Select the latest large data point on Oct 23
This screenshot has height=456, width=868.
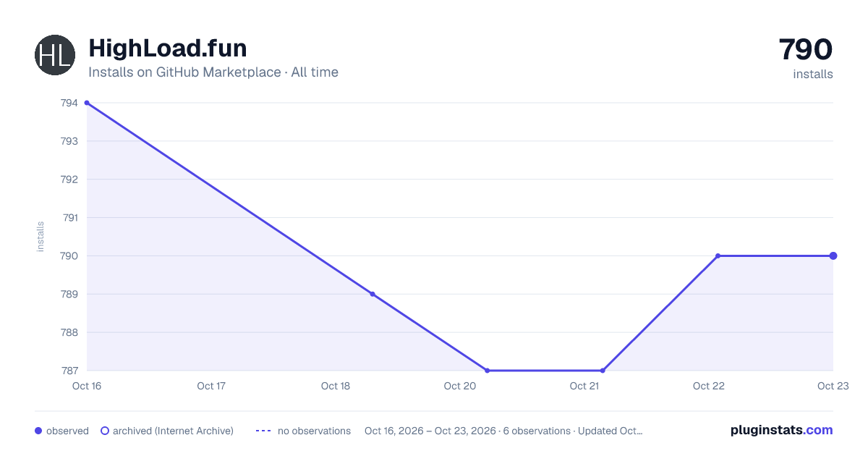coord(833,256)
